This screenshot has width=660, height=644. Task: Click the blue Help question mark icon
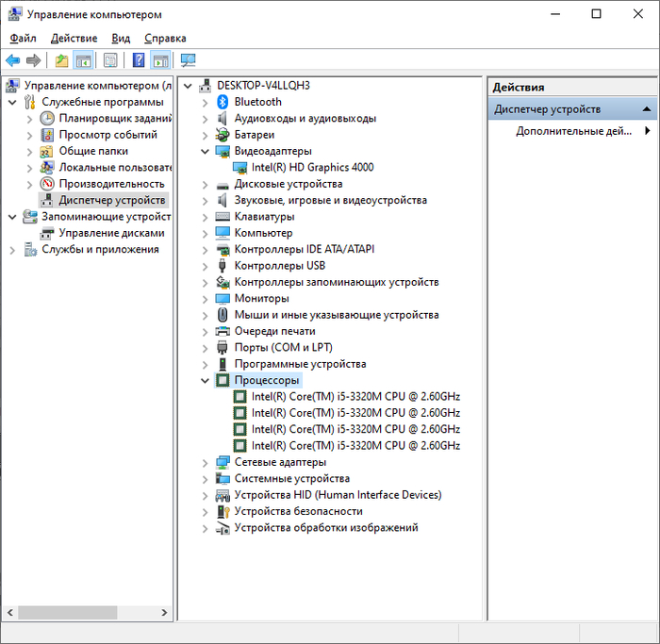coord(139,60)
